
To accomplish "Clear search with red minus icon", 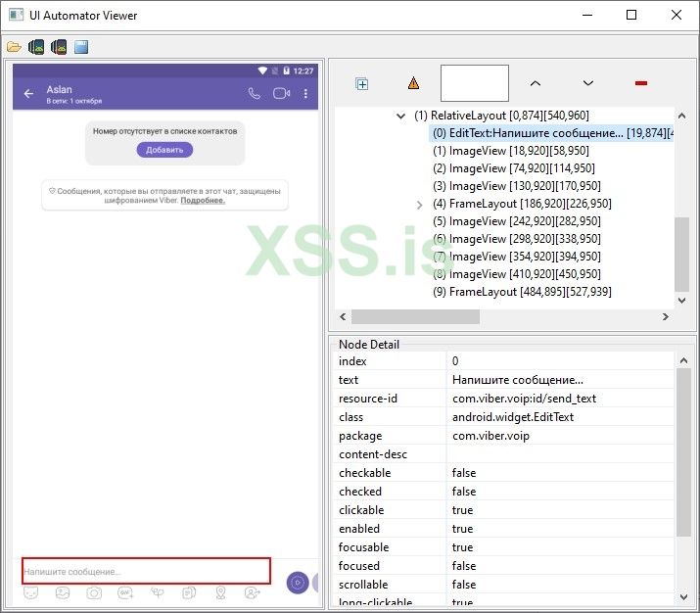I will click(x=641, y=83).
